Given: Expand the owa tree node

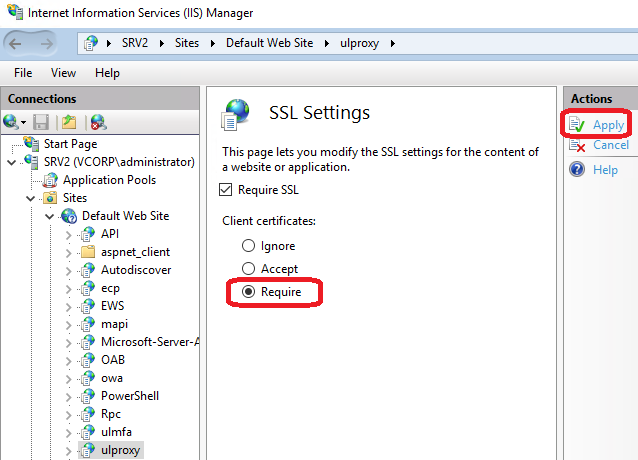Looking at the screenshot, I should (68, 378).
